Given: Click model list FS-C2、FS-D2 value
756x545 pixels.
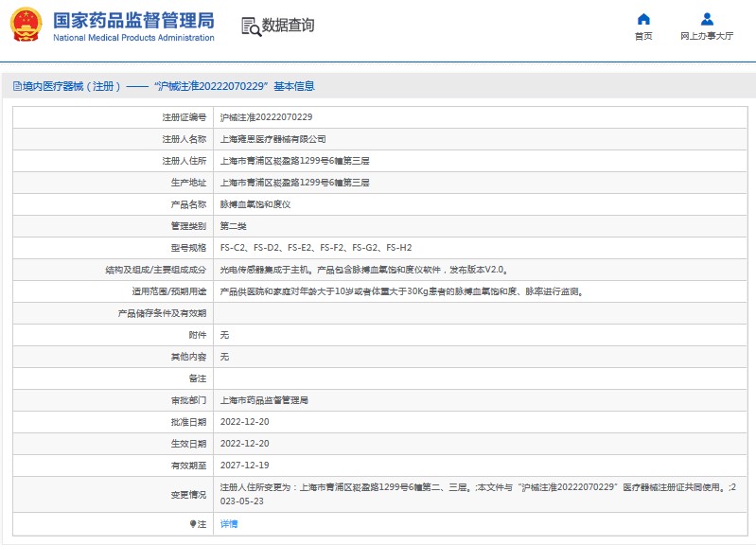Looking at the screenshot, I should coord(316,248).
